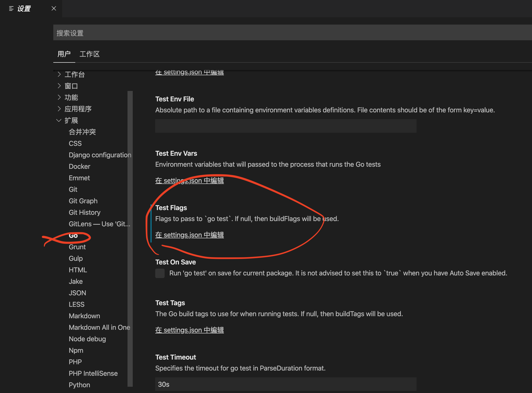Image resolution: width=532 pixels, height=393 pixels.
Task: Collapse the 扩展 section chevron
Action: tap(59, 120)
